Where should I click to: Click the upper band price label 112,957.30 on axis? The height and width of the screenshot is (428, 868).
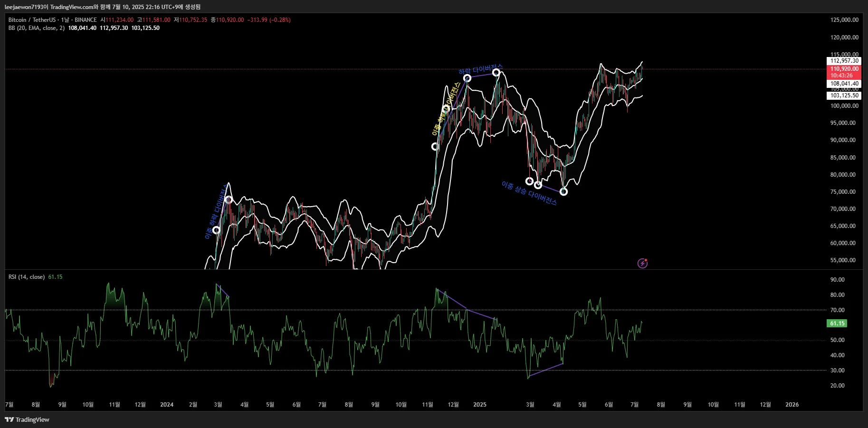(x=844, y=61)
